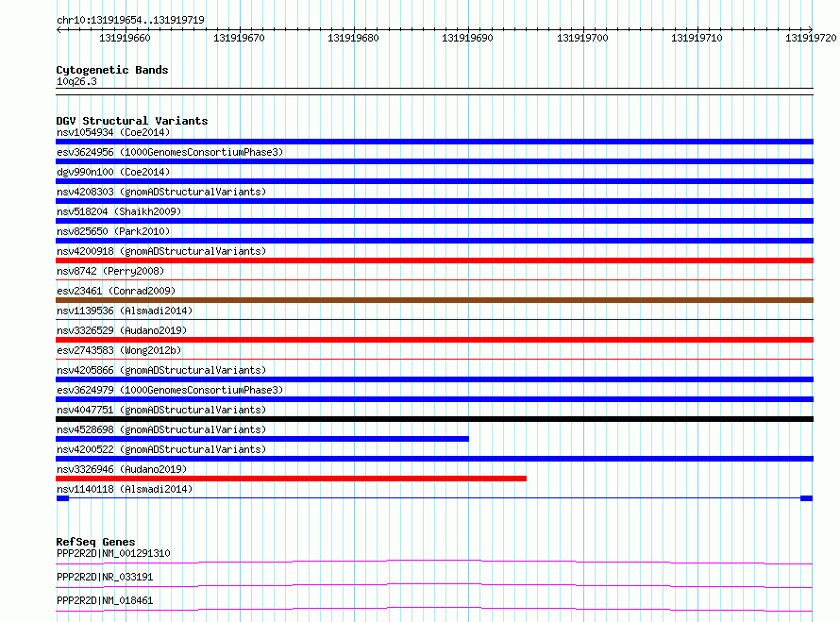840x622 pixels.
Task: Click the 131919700 ruler position label
Action: click(582, 38)
